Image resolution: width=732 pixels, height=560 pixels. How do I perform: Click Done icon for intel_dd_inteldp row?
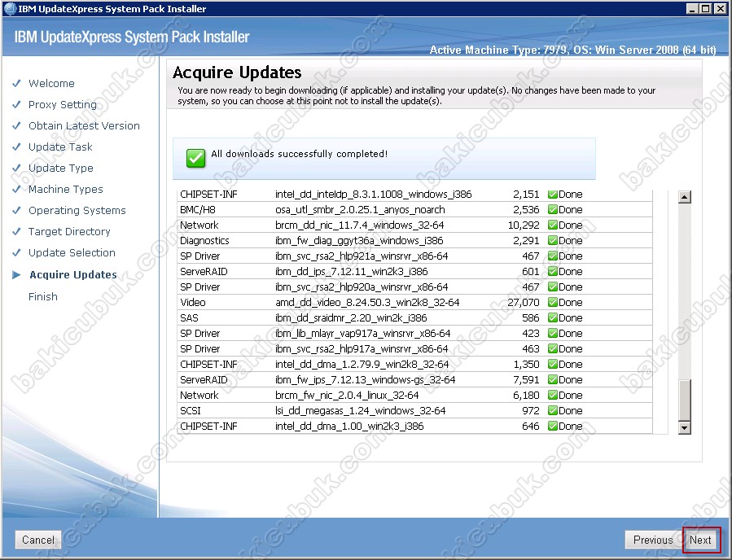(553, 195)
